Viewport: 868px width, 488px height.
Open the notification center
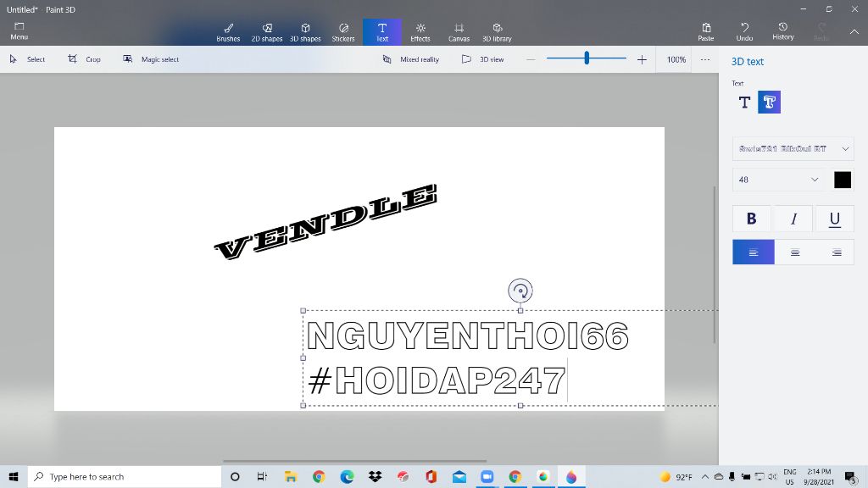point(851,476)
